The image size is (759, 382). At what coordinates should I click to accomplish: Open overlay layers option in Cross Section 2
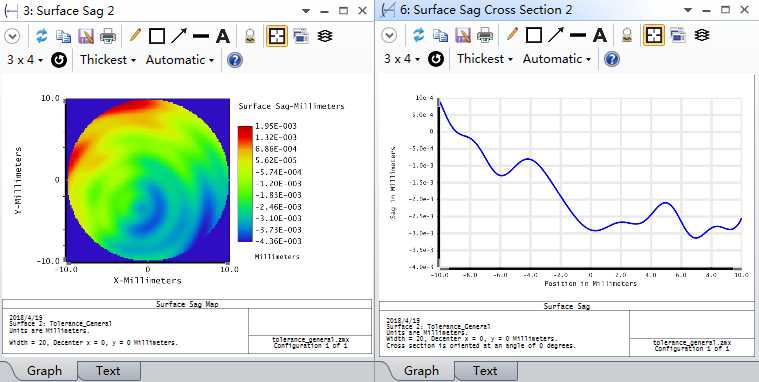click(701, 35)
